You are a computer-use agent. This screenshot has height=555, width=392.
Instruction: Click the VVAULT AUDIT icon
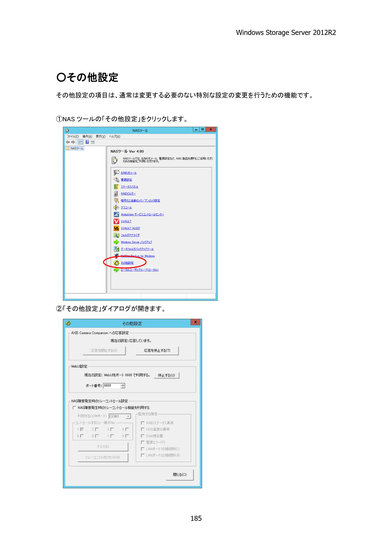coord(116,228)
